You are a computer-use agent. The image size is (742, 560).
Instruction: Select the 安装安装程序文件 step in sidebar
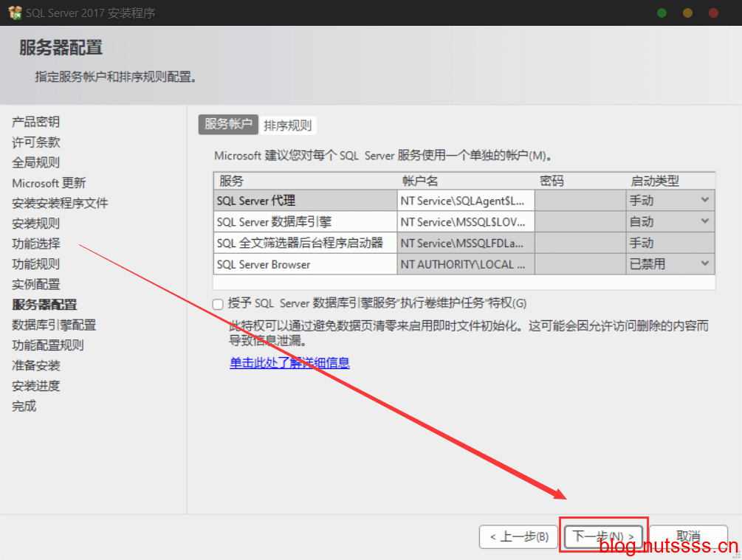pos(60,204)
